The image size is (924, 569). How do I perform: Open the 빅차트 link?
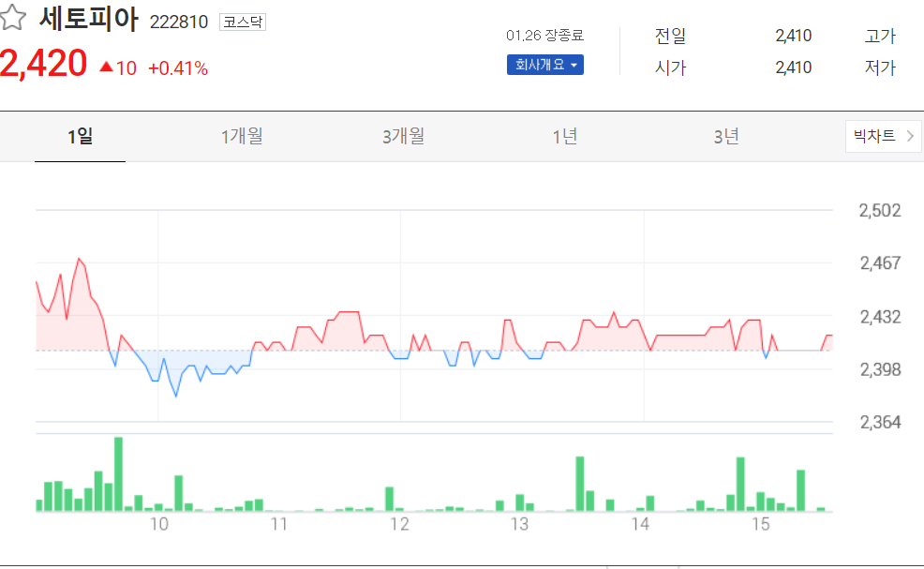(x=884, y=136)
